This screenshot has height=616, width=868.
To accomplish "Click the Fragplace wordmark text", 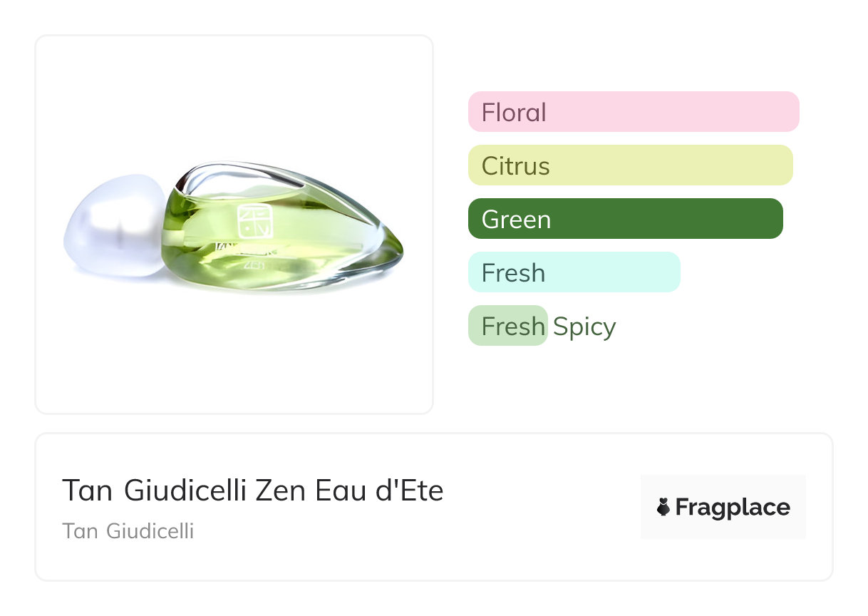I will click(733, 508).
